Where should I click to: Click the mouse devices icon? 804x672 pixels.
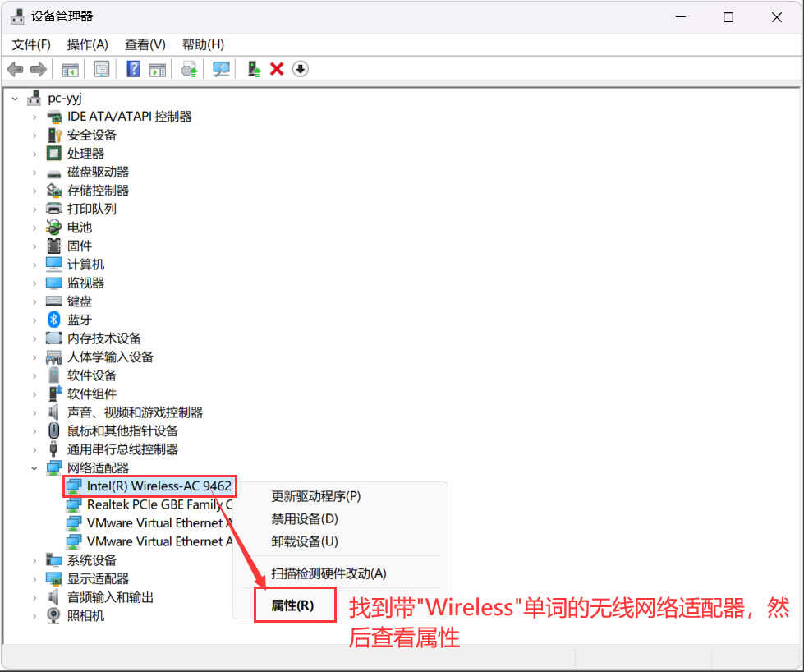point(54,430)
